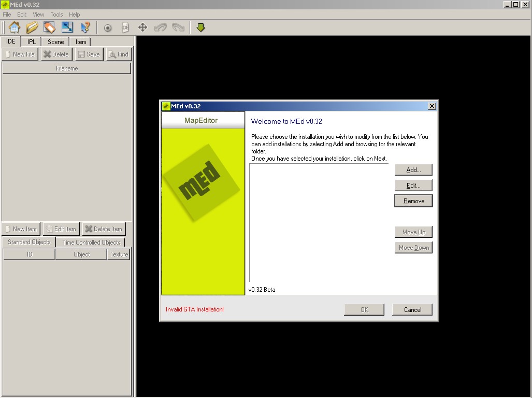Click the Filename column header

click(67, 68)
